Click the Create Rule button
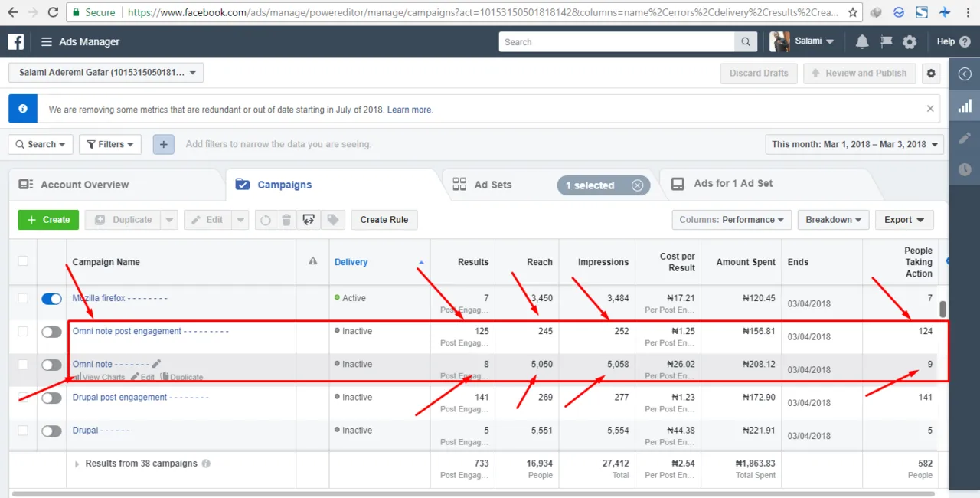980x498 pixels. (x=384, y=220)
